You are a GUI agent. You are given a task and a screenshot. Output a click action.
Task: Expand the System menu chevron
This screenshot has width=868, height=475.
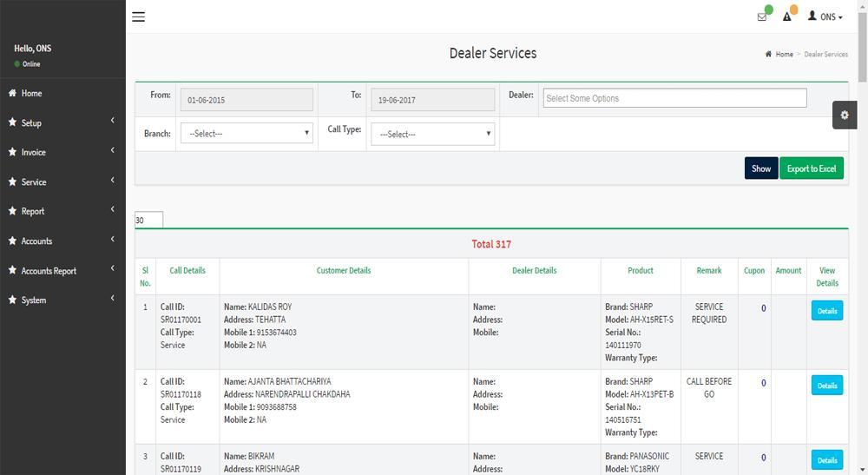click(112, 298)
